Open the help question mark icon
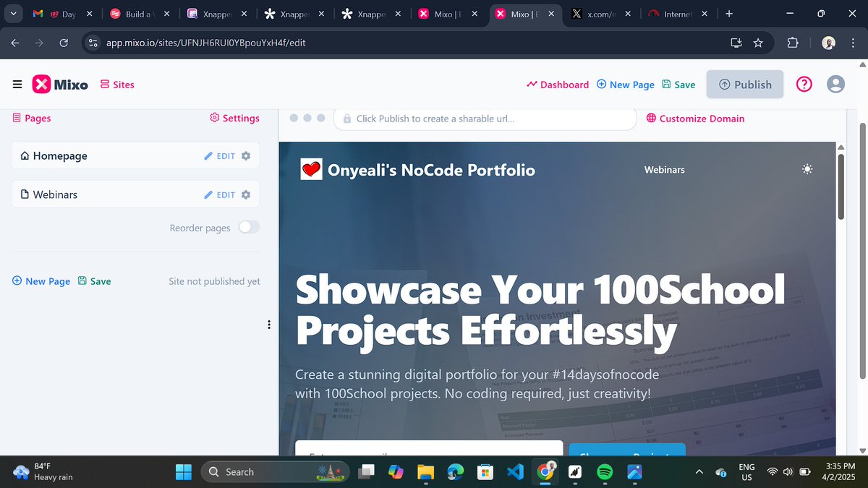The image size is (868, 488). (804, 85)
